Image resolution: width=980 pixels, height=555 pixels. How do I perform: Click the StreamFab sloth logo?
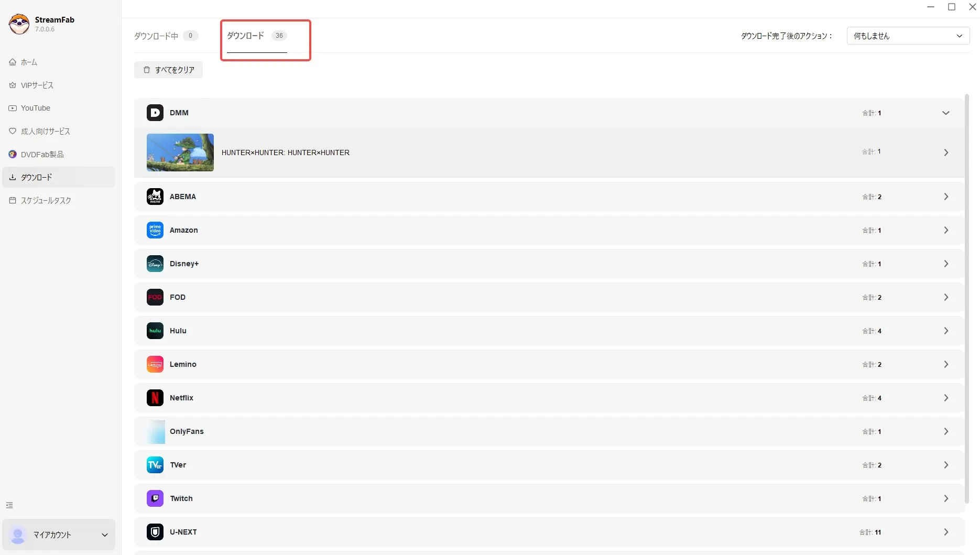coord(19,24)
